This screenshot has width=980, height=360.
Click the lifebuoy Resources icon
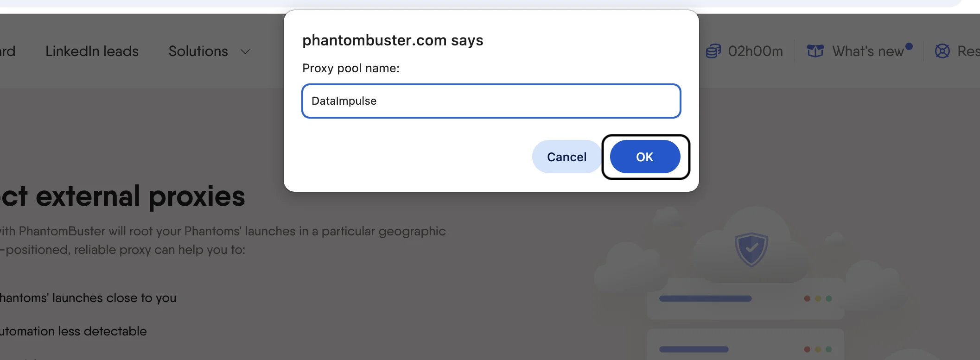(942, 51)
